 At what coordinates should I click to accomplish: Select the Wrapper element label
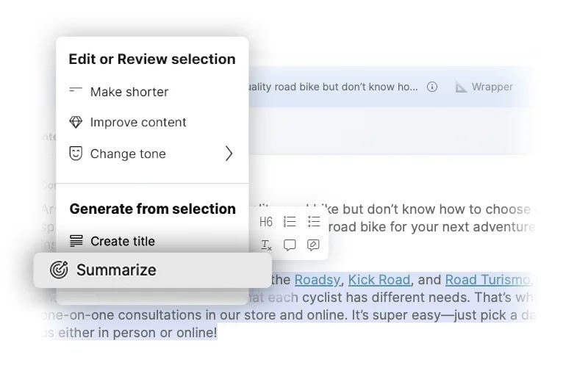492,87
